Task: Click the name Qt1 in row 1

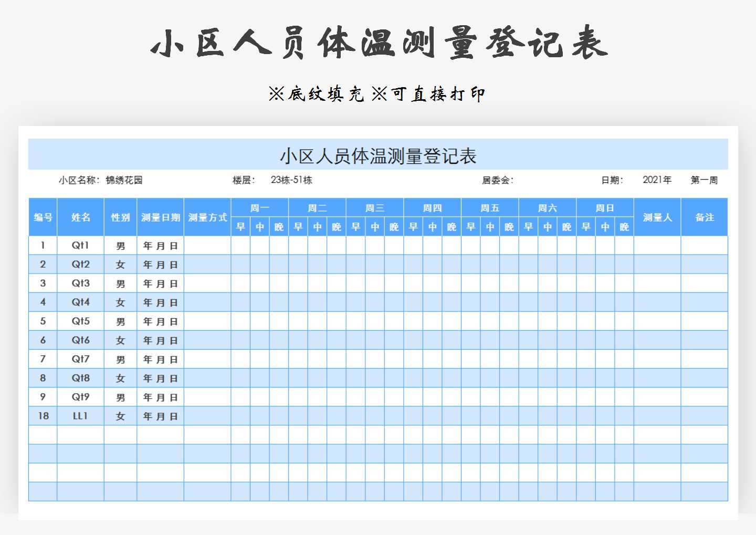Action: click(80, 245)
